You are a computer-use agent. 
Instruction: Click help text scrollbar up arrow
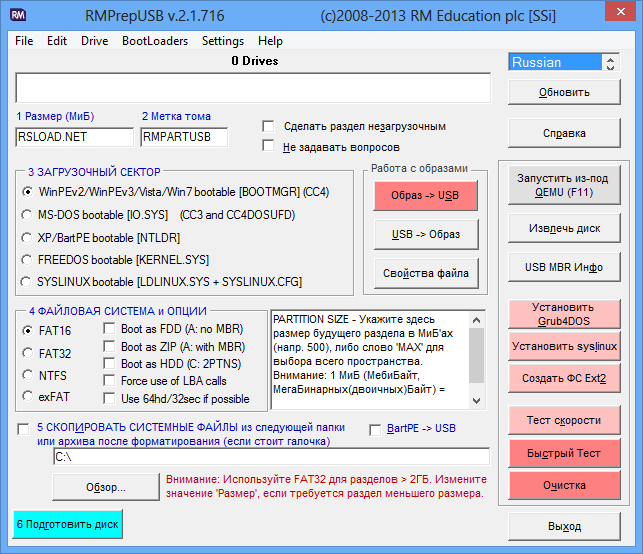[x=477, y=320]
